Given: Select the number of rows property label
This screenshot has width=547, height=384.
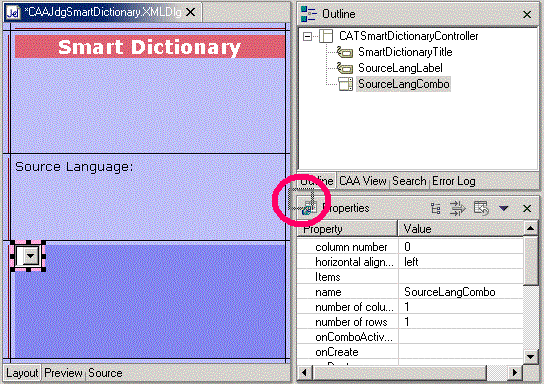Looking at the screenshot, I should click(x=351, y=322).
